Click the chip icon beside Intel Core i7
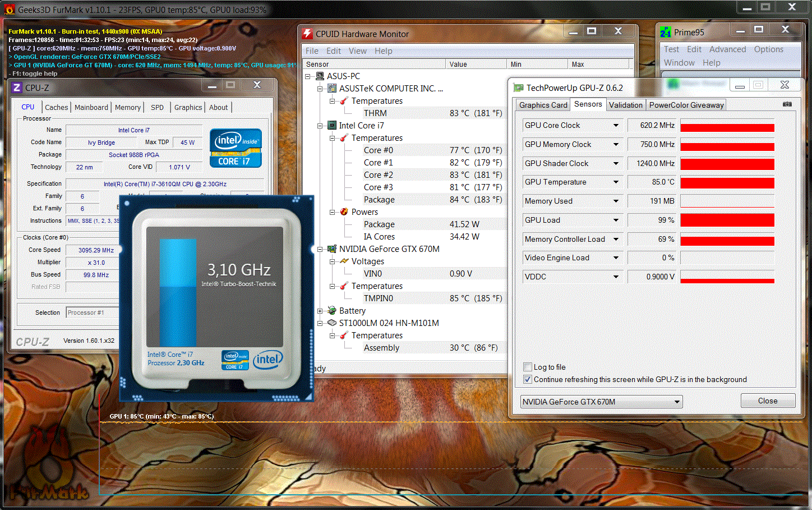Screen dimensions: 812x510 pyautogui.click(x=332, y=125)
